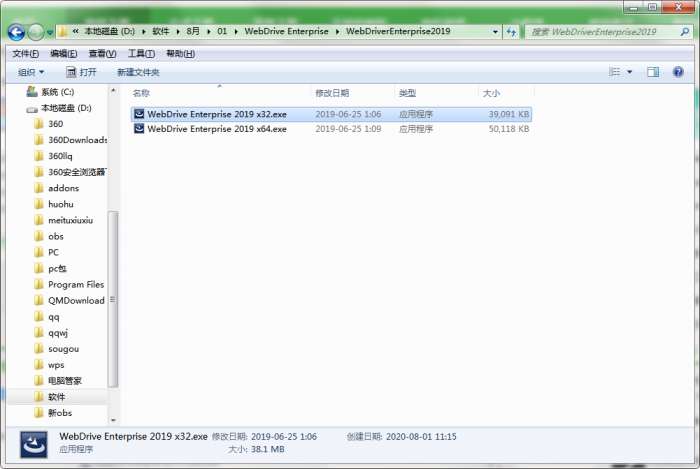
Task: Open the qqwj folder in tree
Action: tap(51, 333)
